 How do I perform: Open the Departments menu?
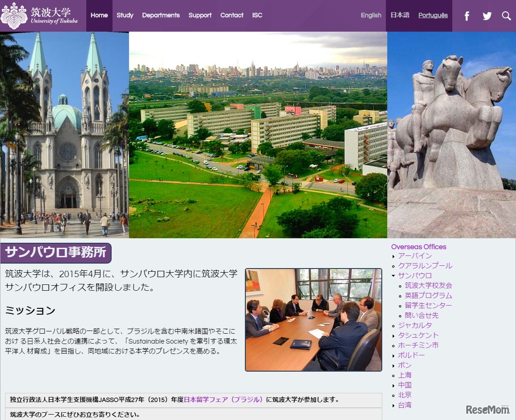tap(161, 15)
